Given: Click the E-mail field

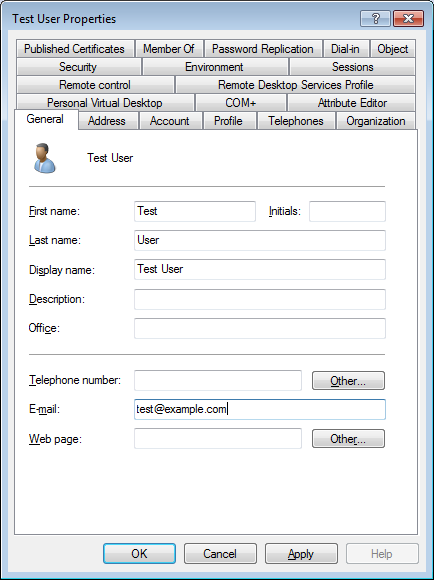Looking at the screenshot, I should 260,409.
